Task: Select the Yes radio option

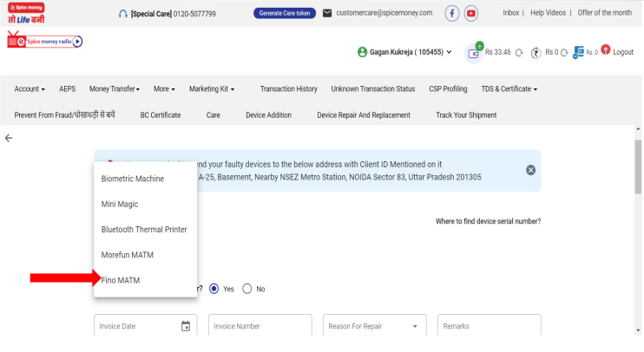Action: [214, 289]
